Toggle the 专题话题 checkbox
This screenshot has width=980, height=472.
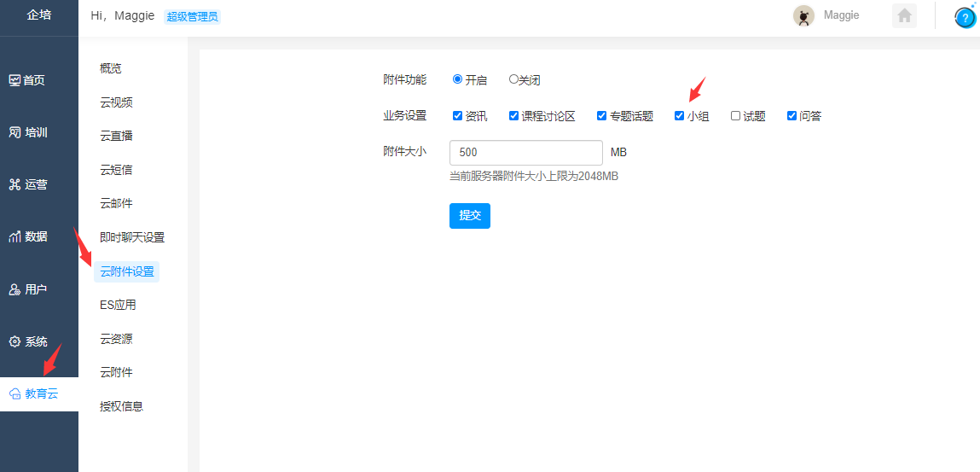[602, 116]
